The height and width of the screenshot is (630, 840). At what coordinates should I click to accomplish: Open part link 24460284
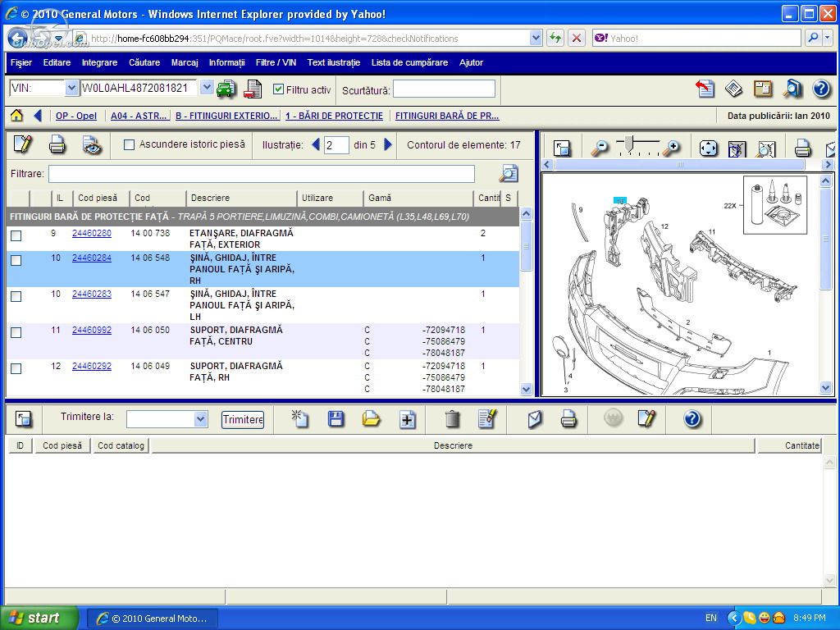92,258
